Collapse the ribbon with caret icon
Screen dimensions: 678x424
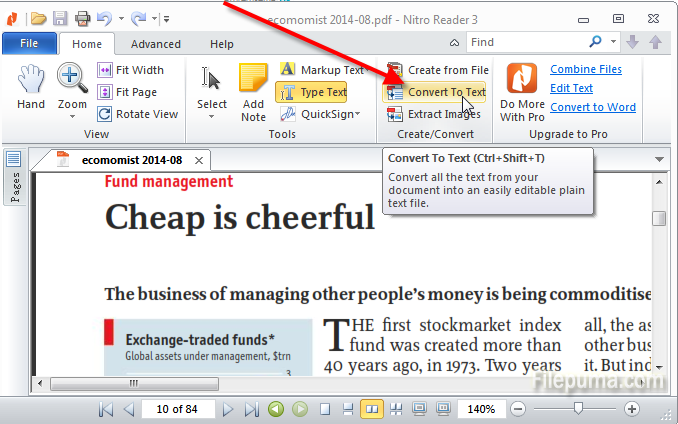click(x=454, y=42)
